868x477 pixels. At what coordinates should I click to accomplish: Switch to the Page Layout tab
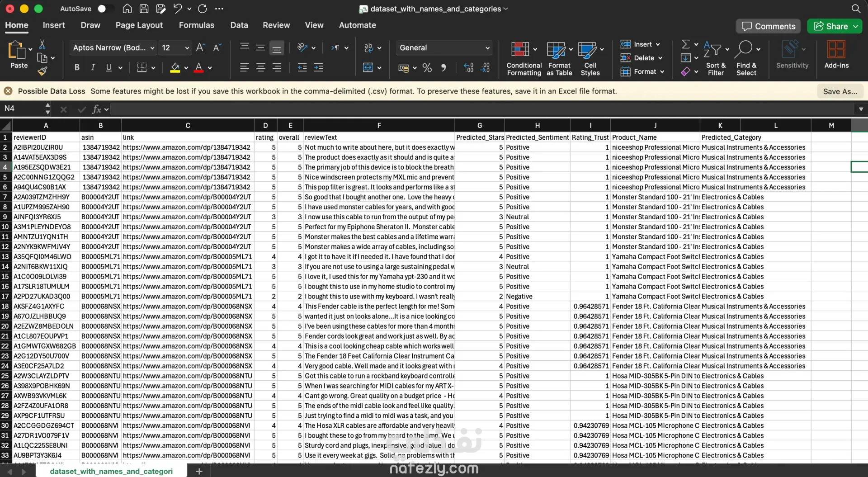tap(139, 25)
